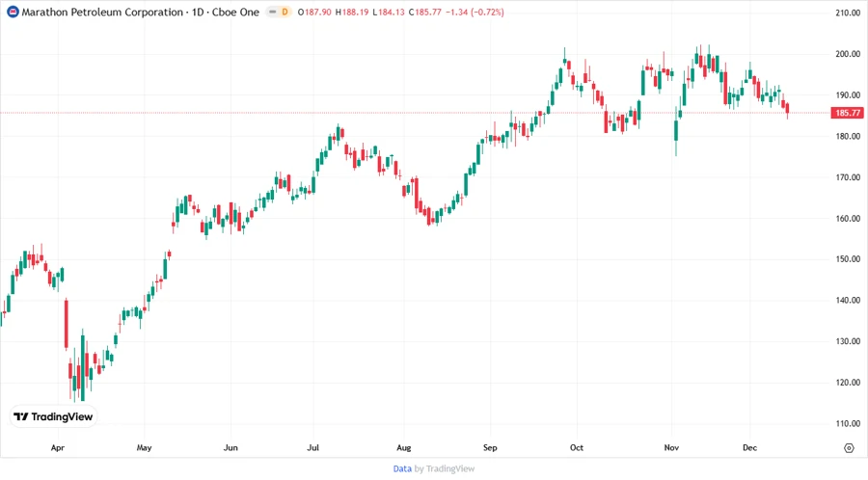Click the change value −1.34 (−0.72%)
The image size is (868, 480).
click(x=475, y=12)
